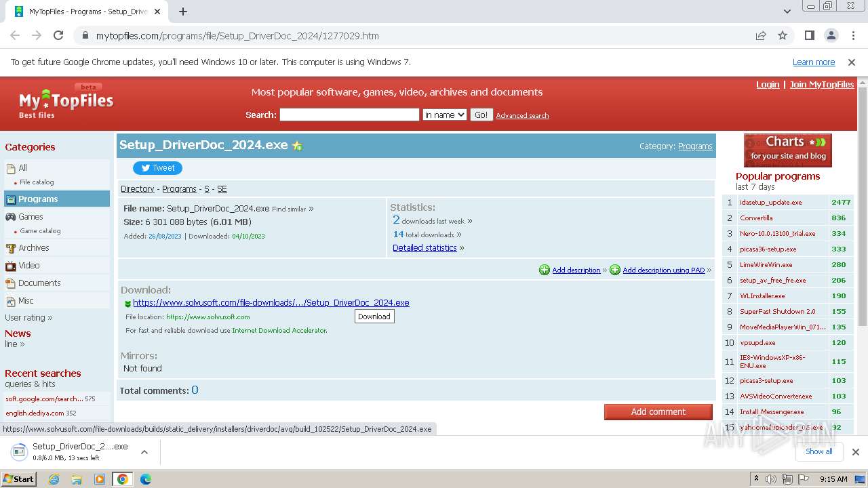Show hidden system tray icons

point(756,479)
